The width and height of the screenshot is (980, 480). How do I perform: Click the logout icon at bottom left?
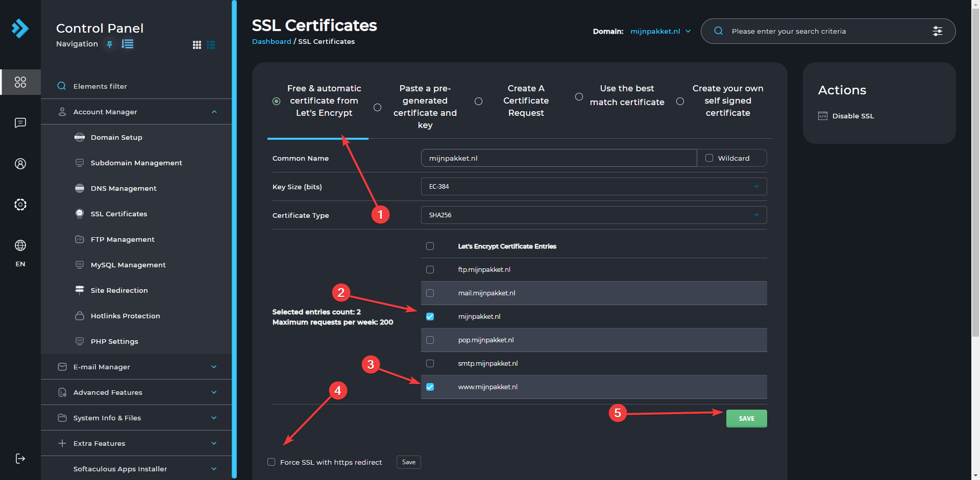tap(20, 459)
